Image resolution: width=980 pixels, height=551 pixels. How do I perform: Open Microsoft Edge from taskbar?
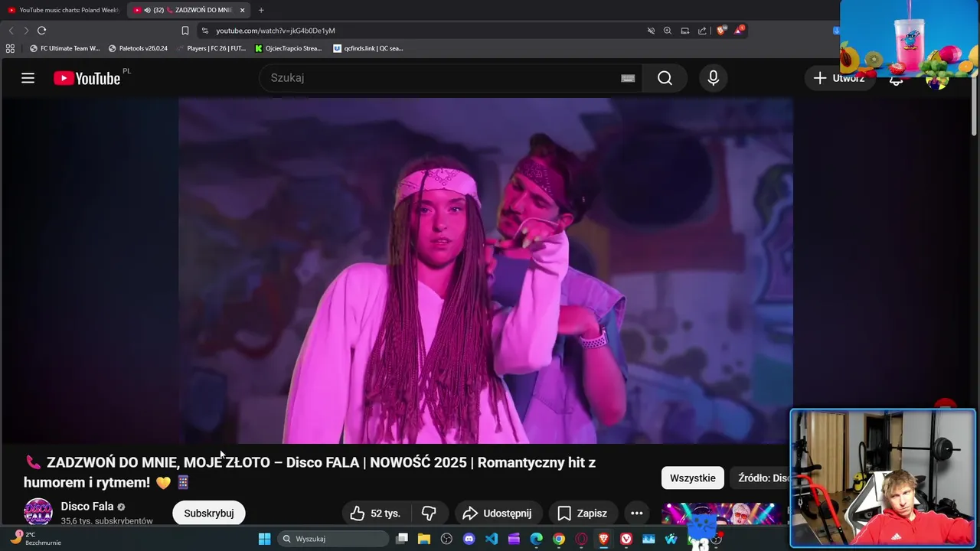[537, 539]
